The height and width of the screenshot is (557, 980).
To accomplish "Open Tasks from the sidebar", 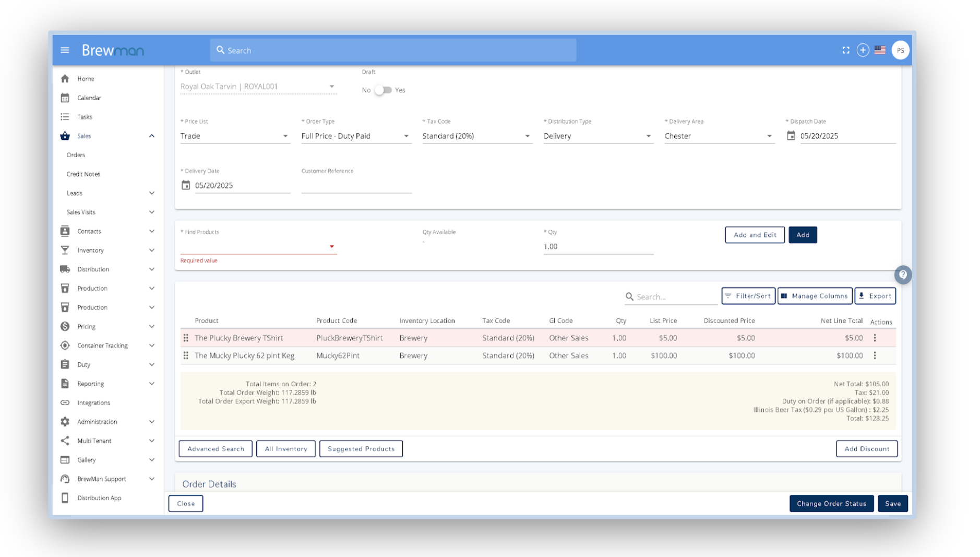I will pos(85,117).
